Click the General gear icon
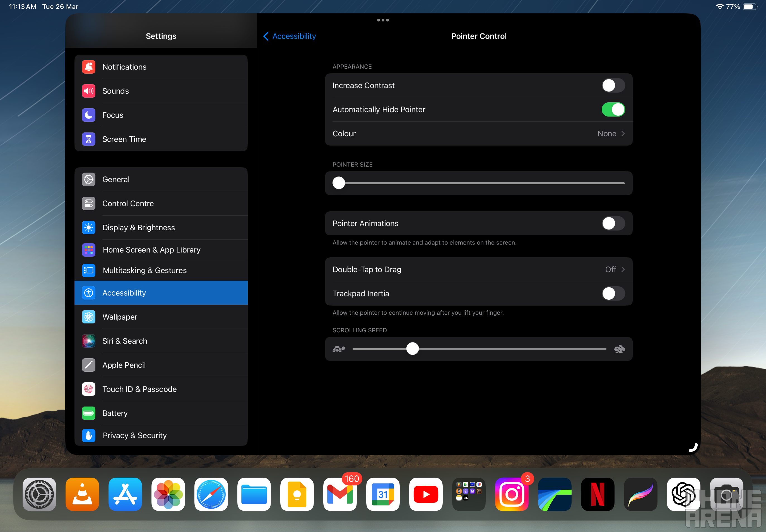766x532 pixels. [89, 179]
